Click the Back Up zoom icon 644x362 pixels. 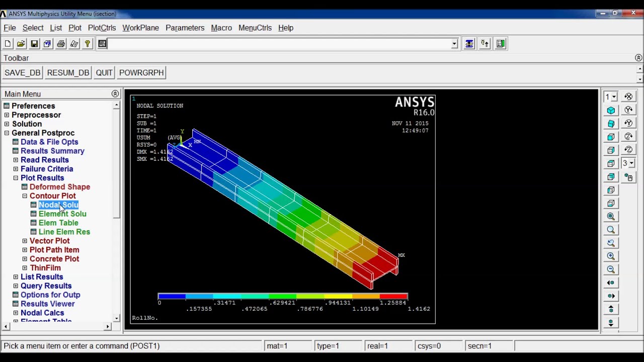coord(611,243)
